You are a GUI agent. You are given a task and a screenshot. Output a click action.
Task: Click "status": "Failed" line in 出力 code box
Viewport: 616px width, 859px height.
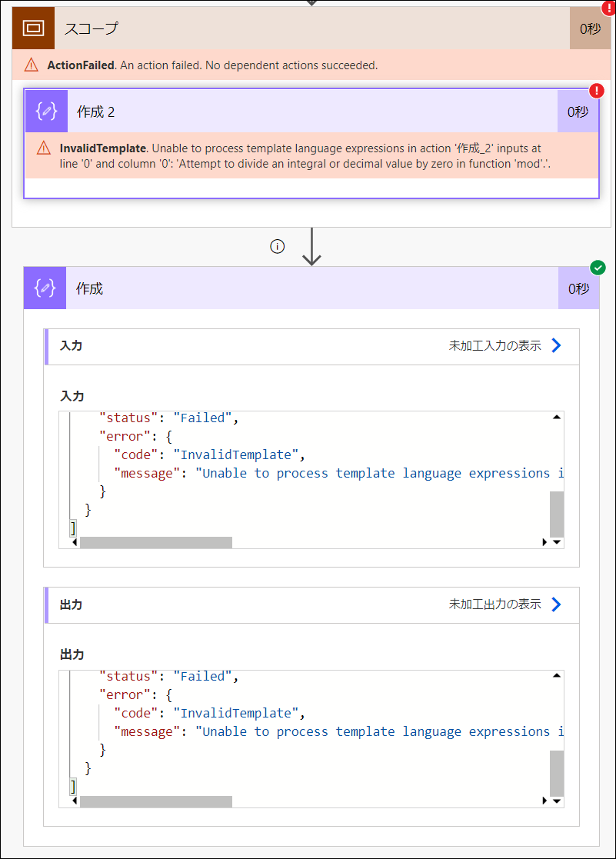(168, 677)
